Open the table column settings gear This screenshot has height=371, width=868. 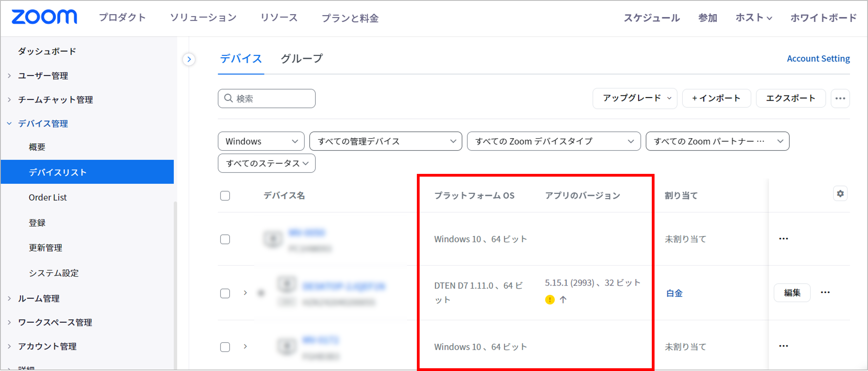coord(840,193)
